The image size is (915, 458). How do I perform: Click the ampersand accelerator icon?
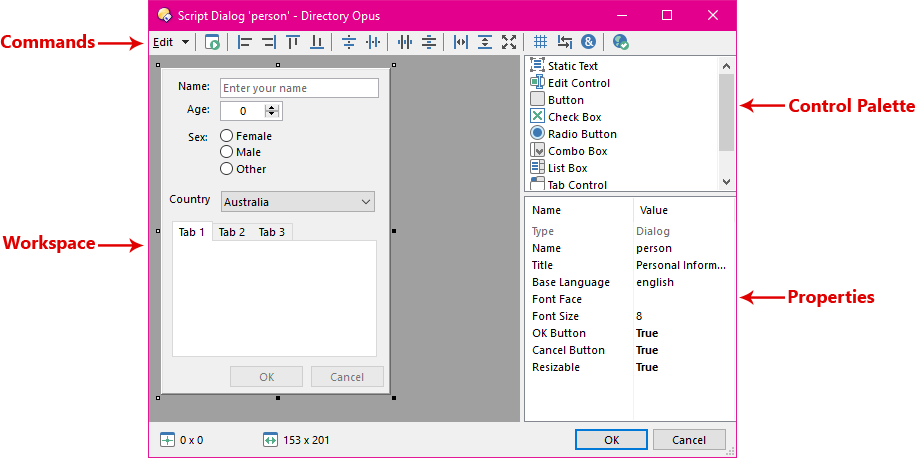[588, 42]
